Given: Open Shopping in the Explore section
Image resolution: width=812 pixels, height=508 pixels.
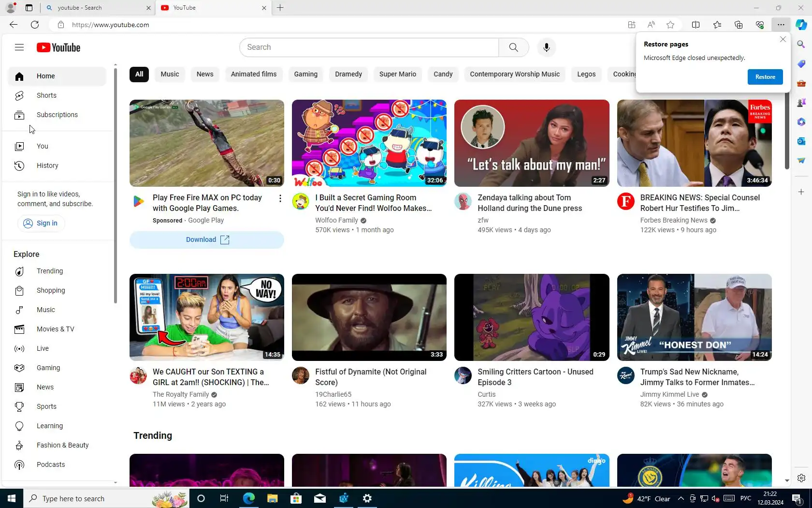Looking at the screenshot, I should tap(57, 290).
